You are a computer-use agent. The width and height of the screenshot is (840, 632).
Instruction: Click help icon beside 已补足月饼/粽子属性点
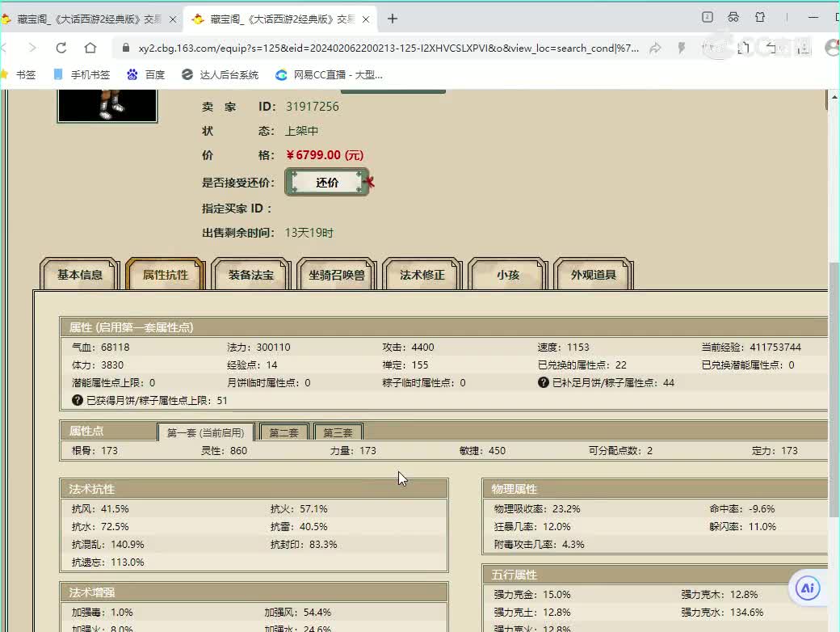544,382
